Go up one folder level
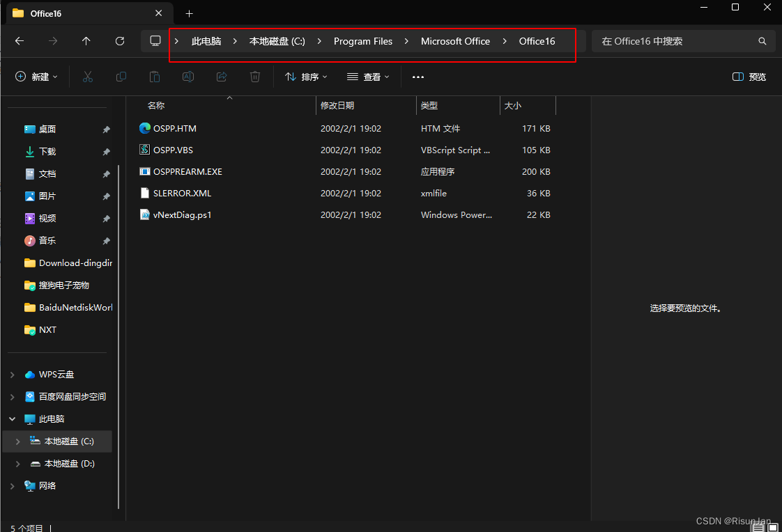This screenshot has width=782, height=532. 86,41
